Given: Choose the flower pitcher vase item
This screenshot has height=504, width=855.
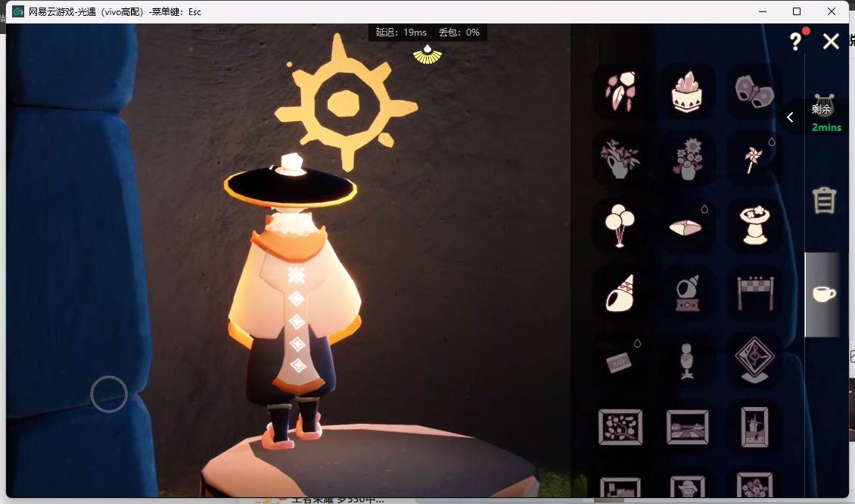Looking at the screenshot, I should tap(620, 159).
